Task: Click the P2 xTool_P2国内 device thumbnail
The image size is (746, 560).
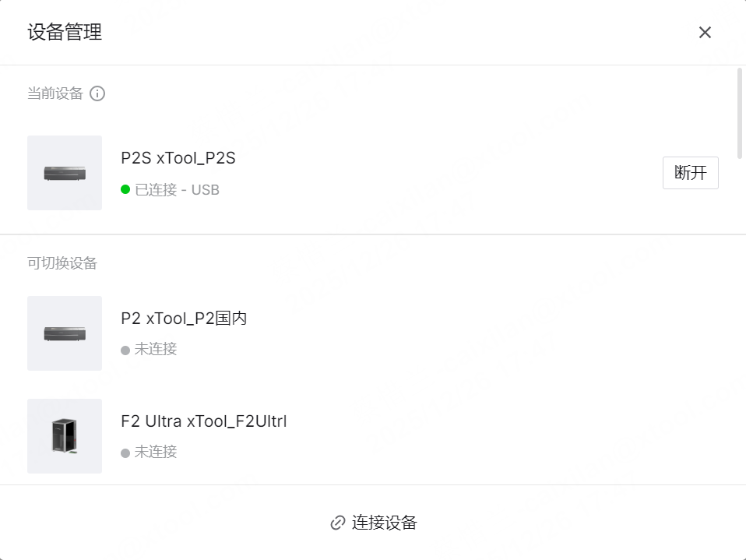Action: point(65,333)
